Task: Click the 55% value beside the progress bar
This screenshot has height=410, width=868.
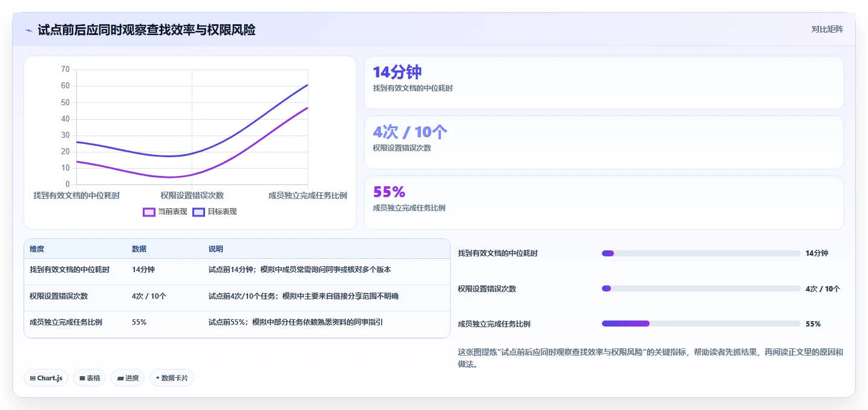Action: 813,324
